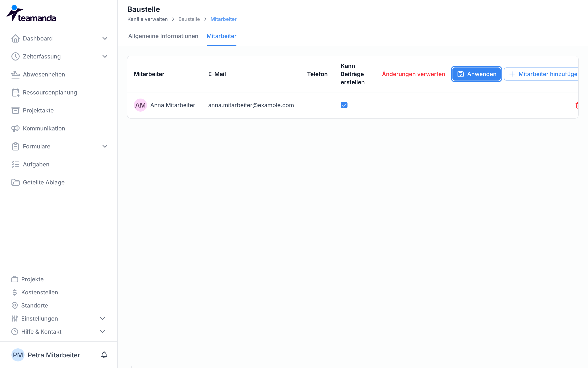Uncheck Kann Beiträge erstellen for Anna
Image resolution: width=588 pixels, height=368 pixels.
tap(344, 105)
